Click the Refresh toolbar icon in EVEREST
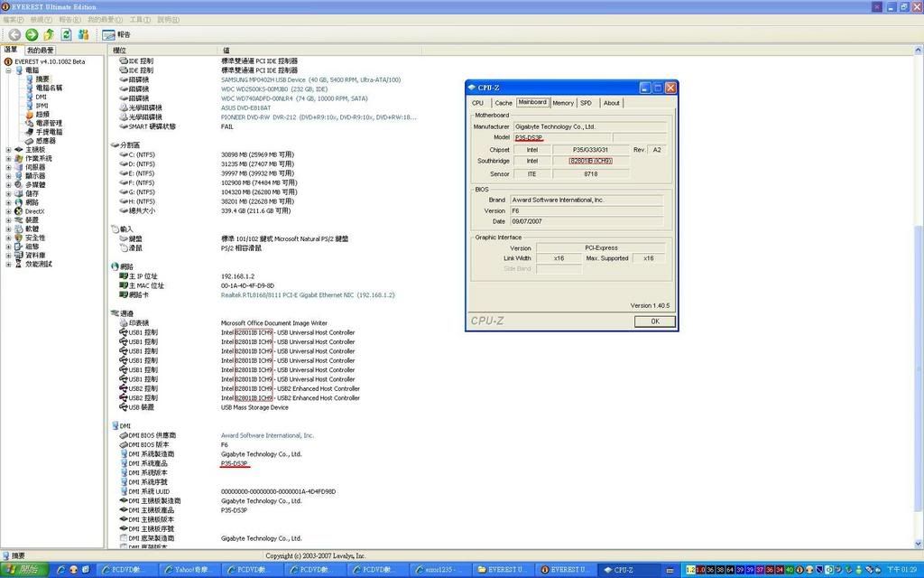The image size is (924, 578). pos(66,35)
